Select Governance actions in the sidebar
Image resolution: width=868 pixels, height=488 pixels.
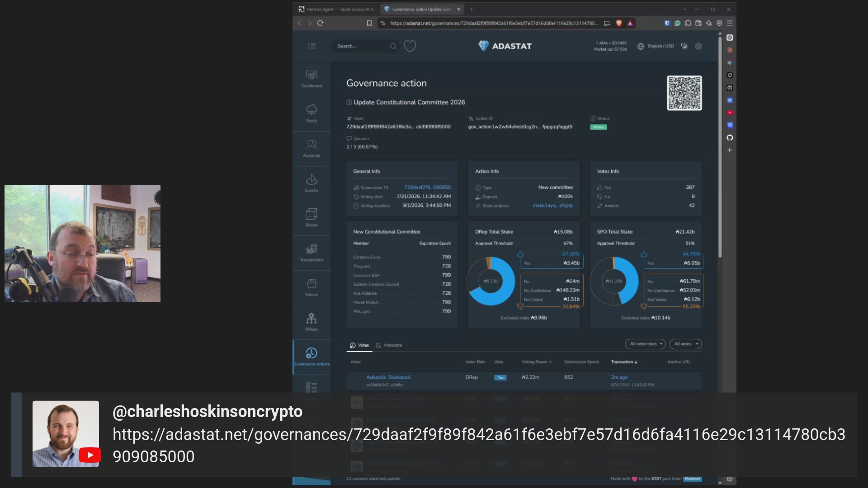pyautogui.click(x=311, y=357)
